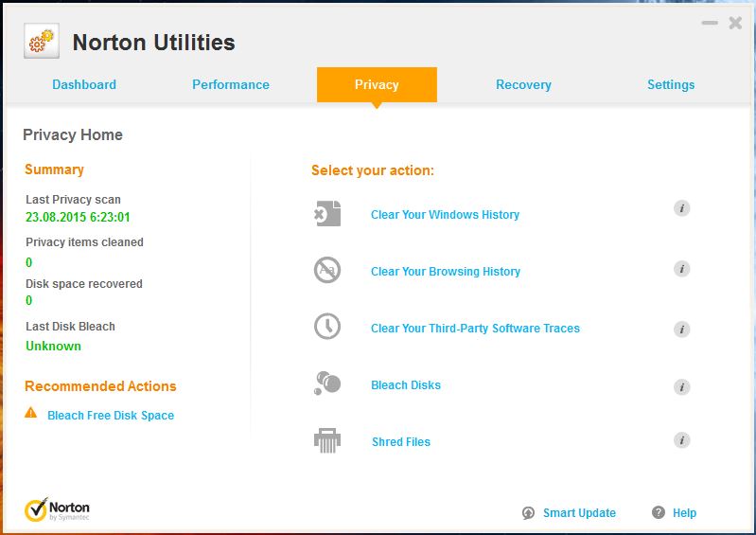Click the Bleach Free Disk Space recommendation

point(111,415)
